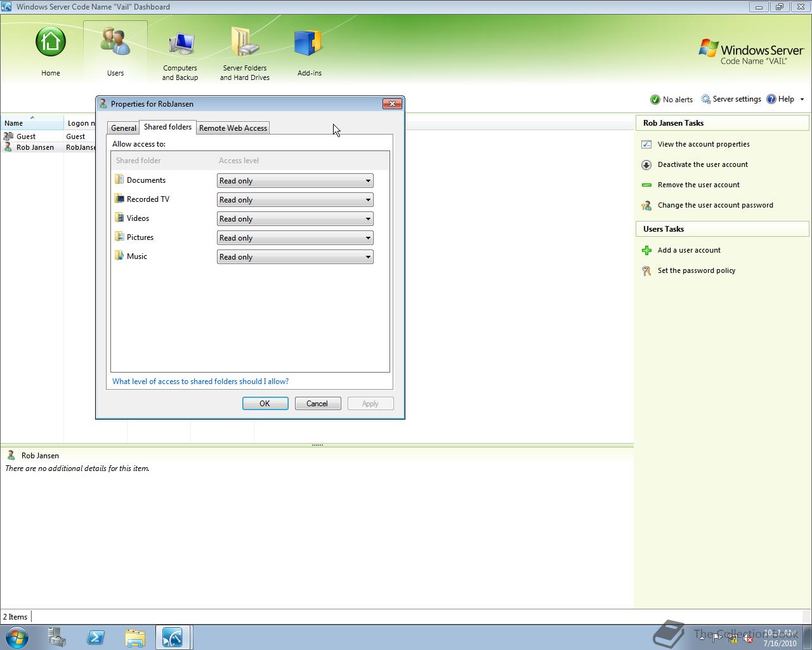Open Server settings
812x650 pixels.
coord(731,99)
